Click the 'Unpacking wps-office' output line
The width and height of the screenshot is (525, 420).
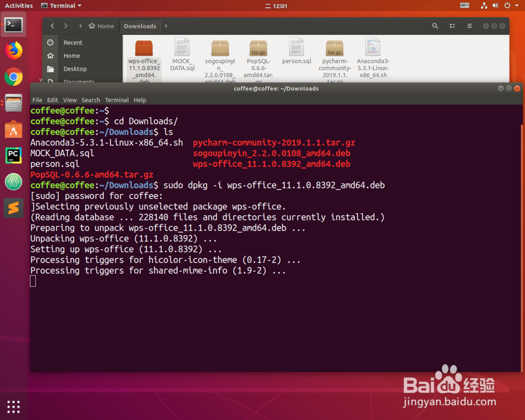point(123,239)
